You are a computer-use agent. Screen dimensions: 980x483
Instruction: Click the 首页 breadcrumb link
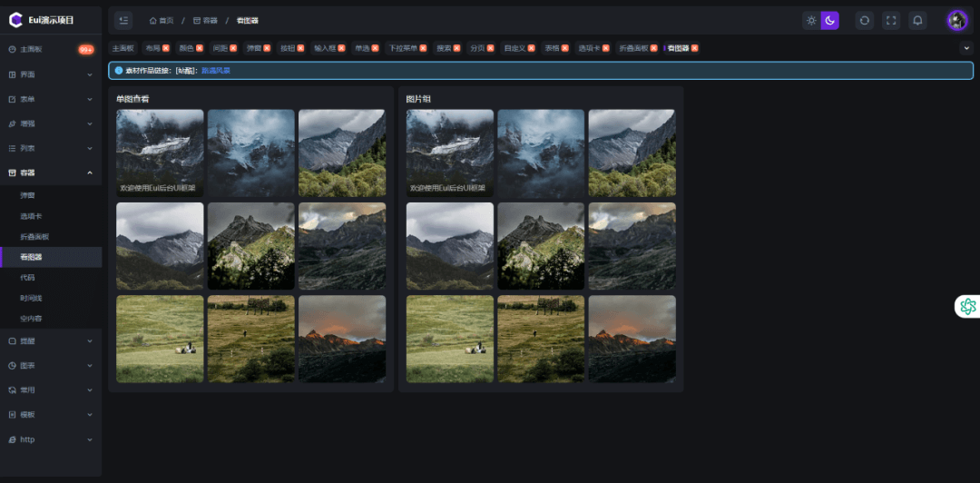click(x=162, y=21)
